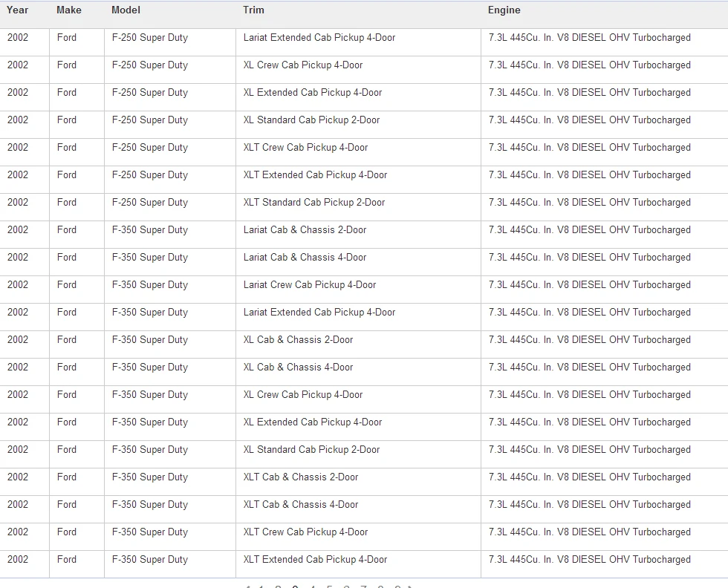Click Ford in F-350 XLT Extended Cab row

pyautogui.click(x=66, y=559)
